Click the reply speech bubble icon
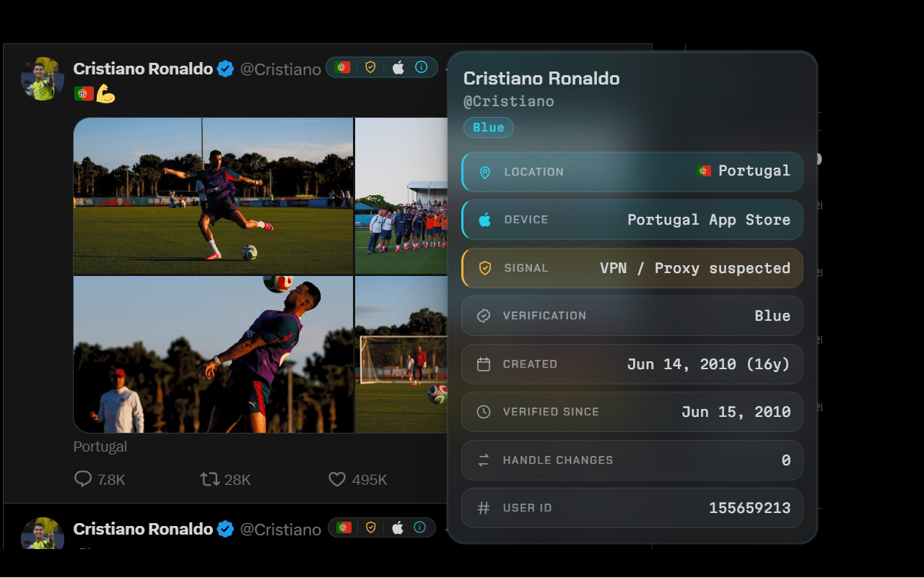Viewport: 924px width, 578px height. click(83, 479)
